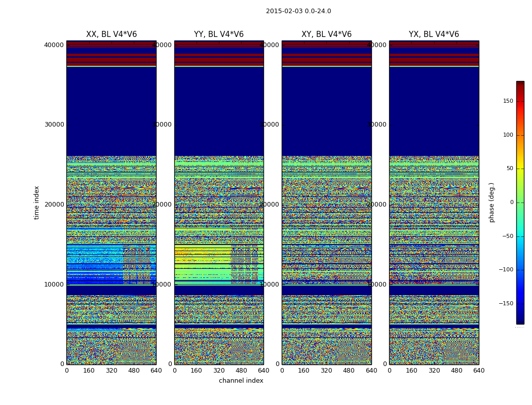Image resolution: width=532 pixels, height=405 pixels.
Task: Select time tick '40000' left of XX panel
Action: [54, 45]
